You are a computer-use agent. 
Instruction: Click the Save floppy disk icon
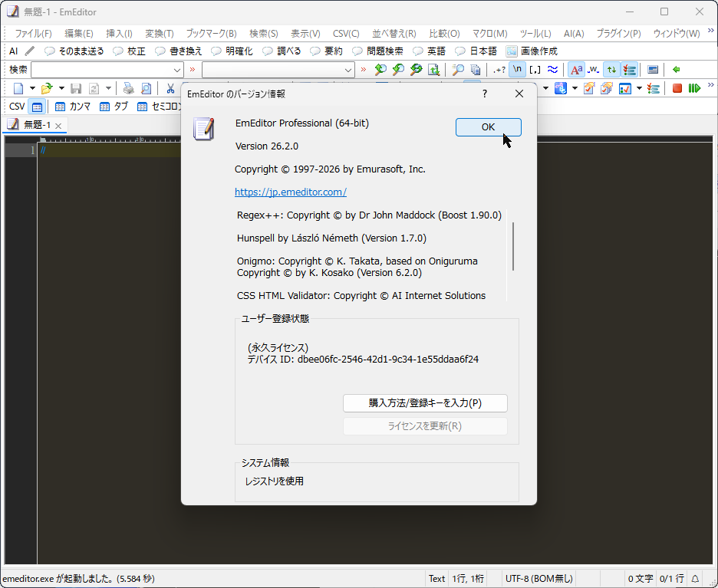pyautogui.click(x=76, y=88)
